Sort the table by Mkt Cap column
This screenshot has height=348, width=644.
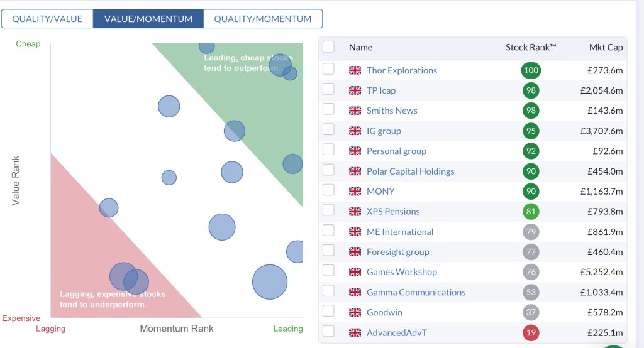pyautogui.click(x=606, y=47)
